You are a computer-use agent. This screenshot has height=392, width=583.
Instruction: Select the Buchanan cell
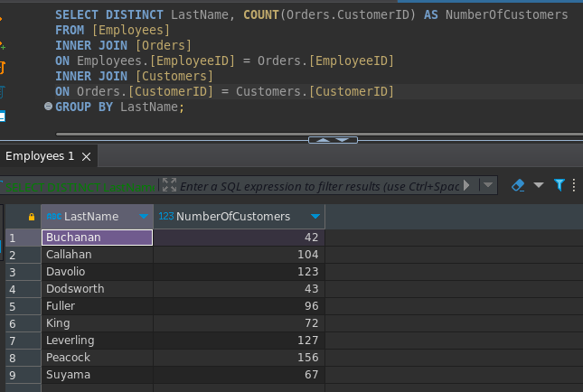[x=97, y=238]
